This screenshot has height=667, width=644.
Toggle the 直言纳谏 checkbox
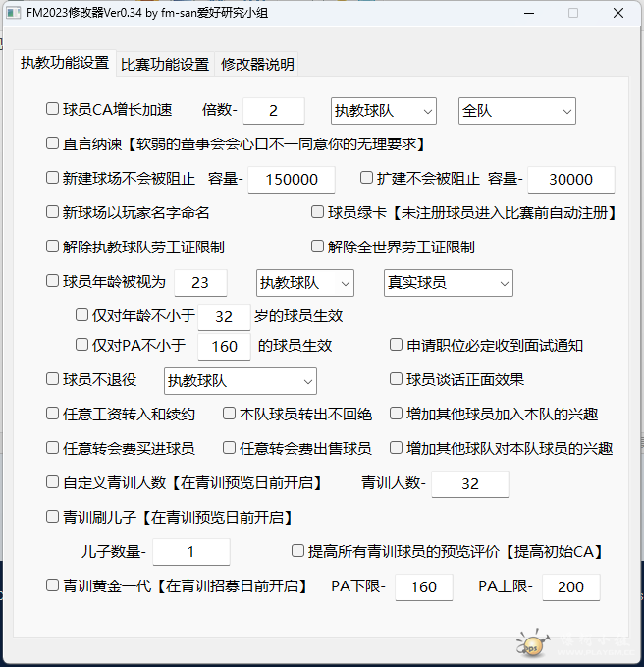(x=52, y=143)
